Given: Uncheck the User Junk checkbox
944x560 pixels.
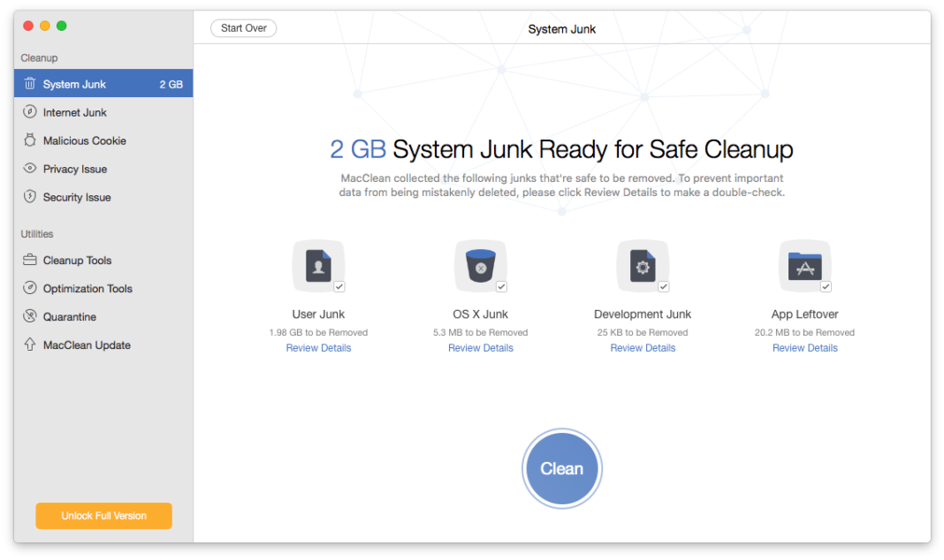Looking at the screenshot, I should click(x=339, y=286).
